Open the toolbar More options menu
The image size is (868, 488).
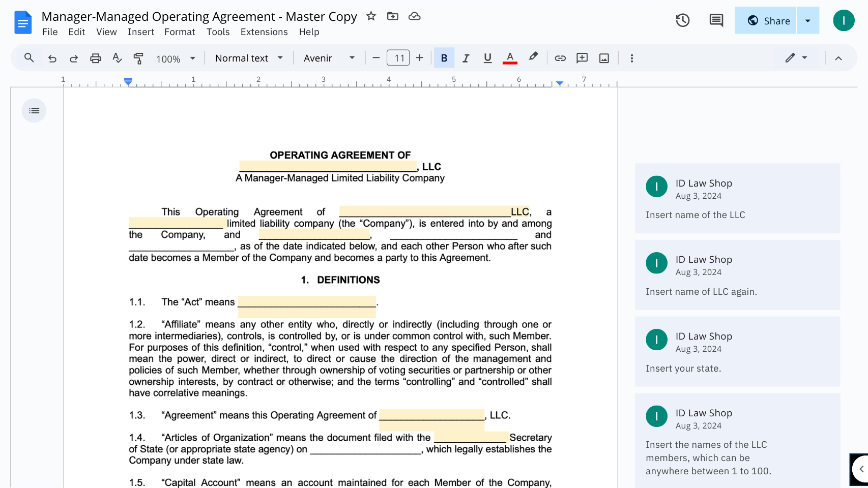coord(632,58)
